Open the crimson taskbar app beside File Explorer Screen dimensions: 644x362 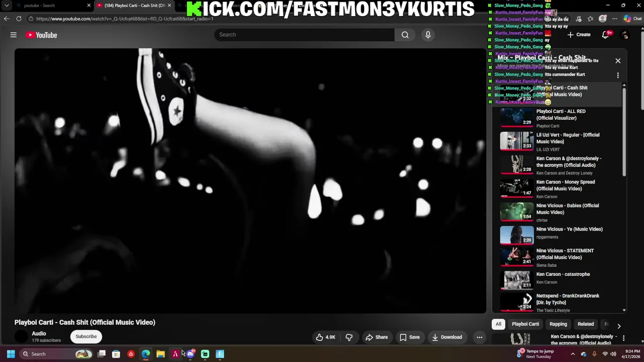[175, 354]
